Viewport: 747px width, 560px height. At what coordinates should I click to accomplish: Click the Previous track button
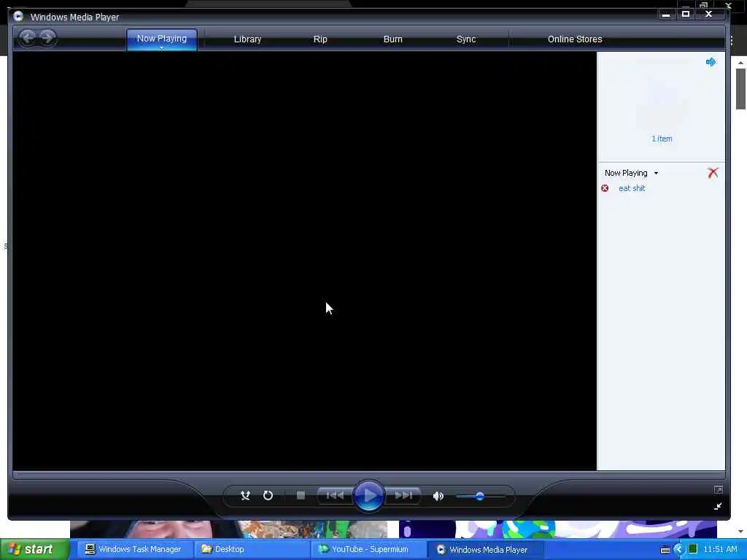coord(335,496)
